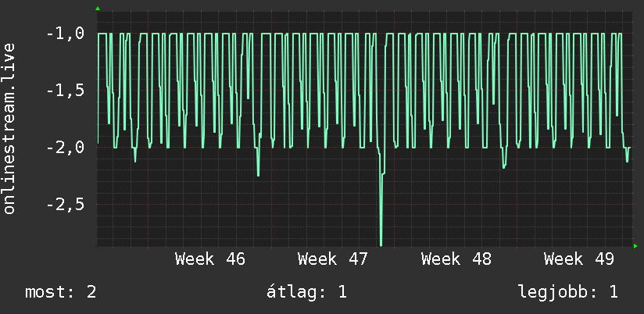This screenshot has width=644, height=314.
Task: Click the Week 47 x-axis label
Action: click(x=333, y=259)
